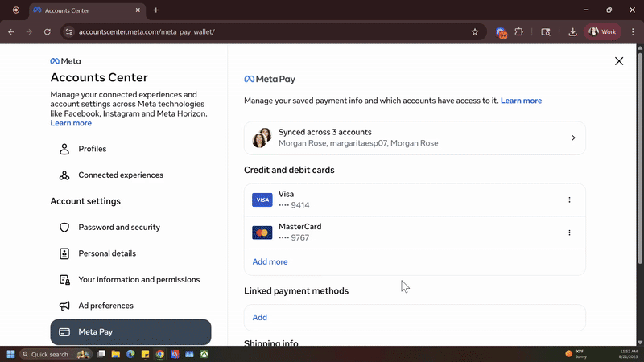The image size is (644, 362).
Task: Click Learn more link beside Meta Pay description
Action: (x=521, y=101)
